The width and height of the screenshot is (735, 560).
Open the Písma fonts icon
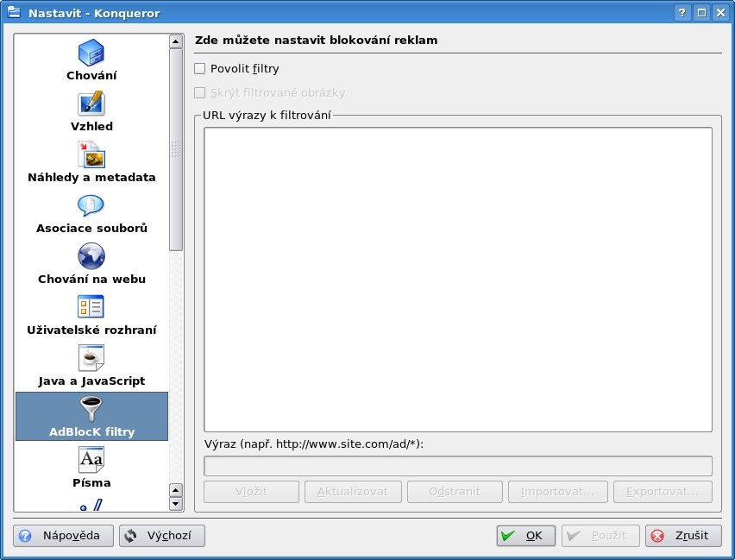pos(91,460)
